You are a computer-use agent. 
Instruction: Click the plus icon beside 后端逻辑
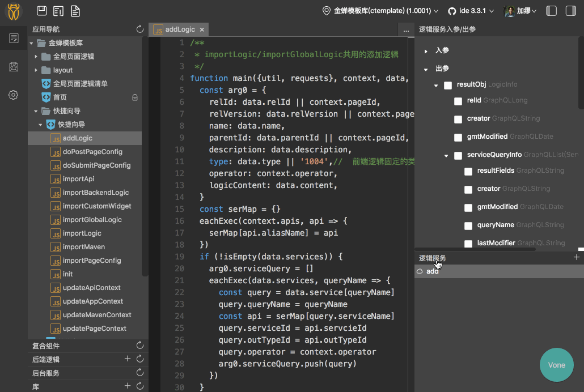tap(128, 359)
